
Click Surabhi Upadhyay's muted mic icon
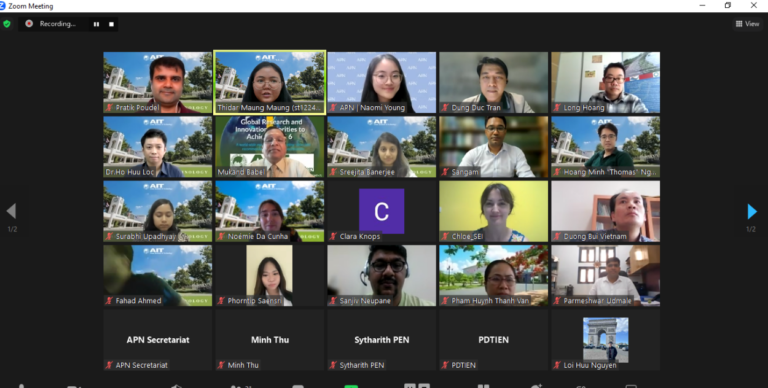[x=109, y=237]
